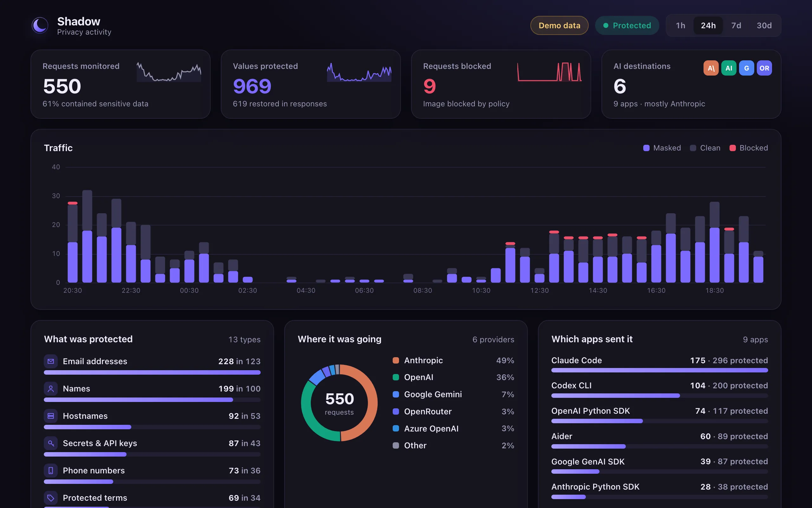Screen dimensions: 812x508
Task: Click the Email addresses envelope icon
Action: coord(51,361)
